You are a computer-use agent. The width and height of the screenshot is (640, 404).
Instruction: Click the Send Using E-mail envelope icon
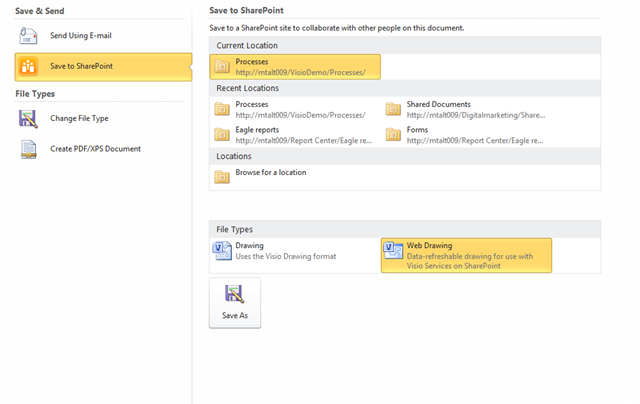28,36
